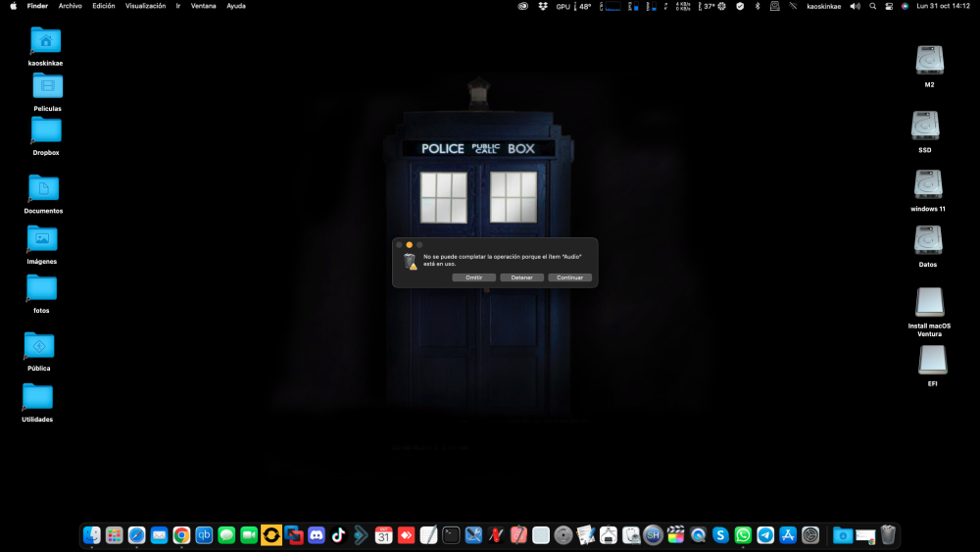Viewport: 980px width, 552px height.
Task: Open the Apple menu
Action: coord(13,6)
